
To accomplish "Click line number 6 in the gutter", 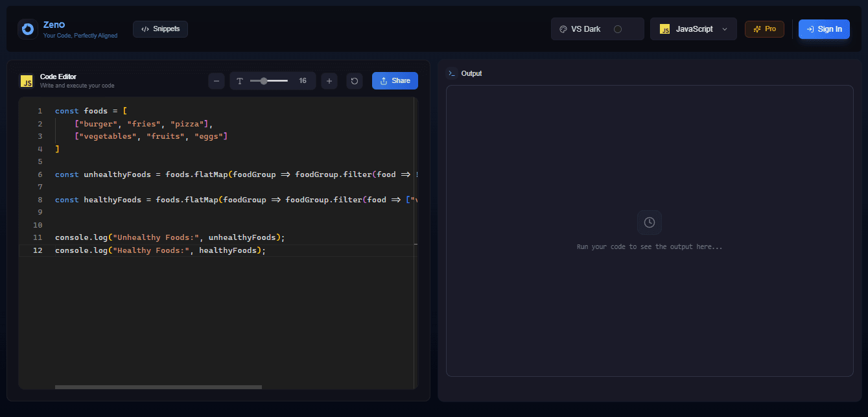I will 40,174.
